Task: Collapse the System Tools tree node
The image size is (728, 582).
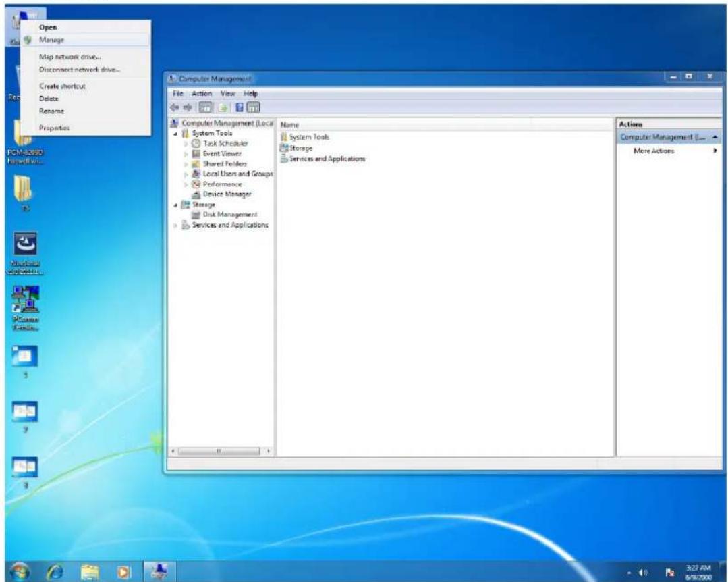Action: pyautogui.click(x=175, y=134)
